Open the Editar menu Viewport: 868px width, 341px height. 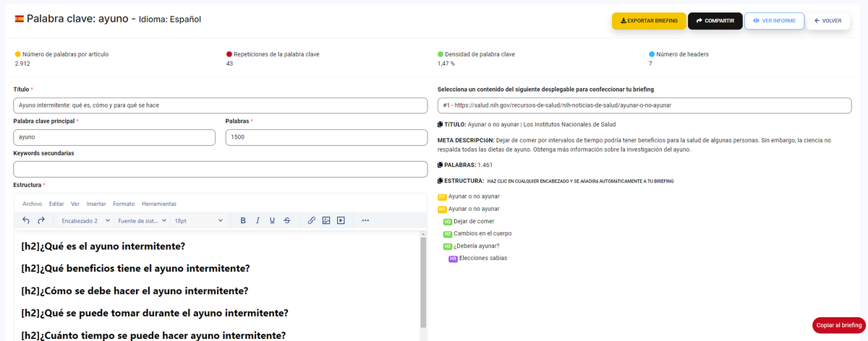[x=56, y=204]
